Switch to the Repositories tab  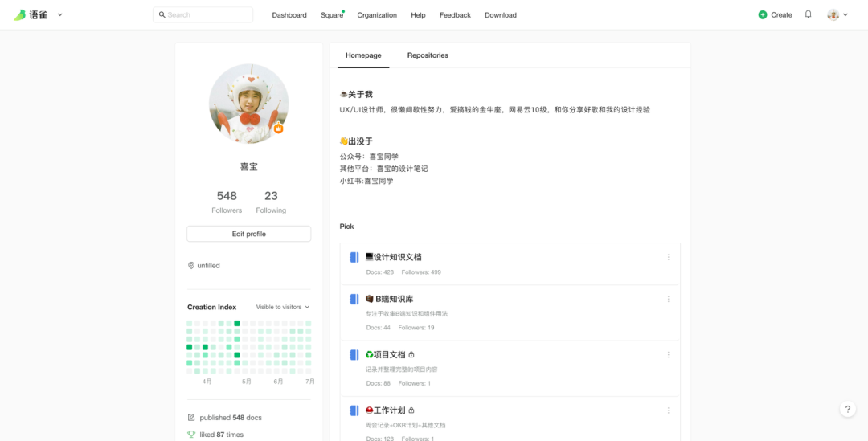coord(428,55)
